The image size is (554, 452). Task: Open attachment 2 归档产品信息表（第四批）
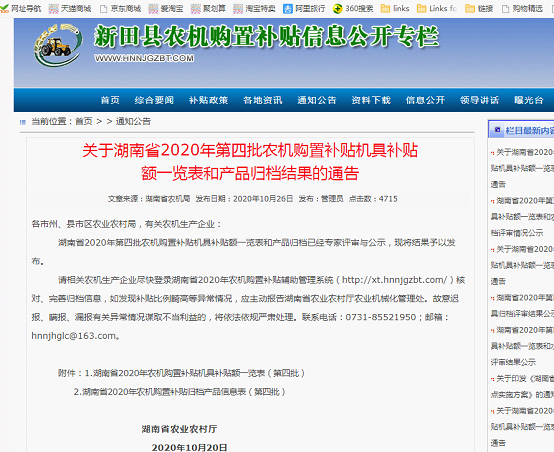180,392
